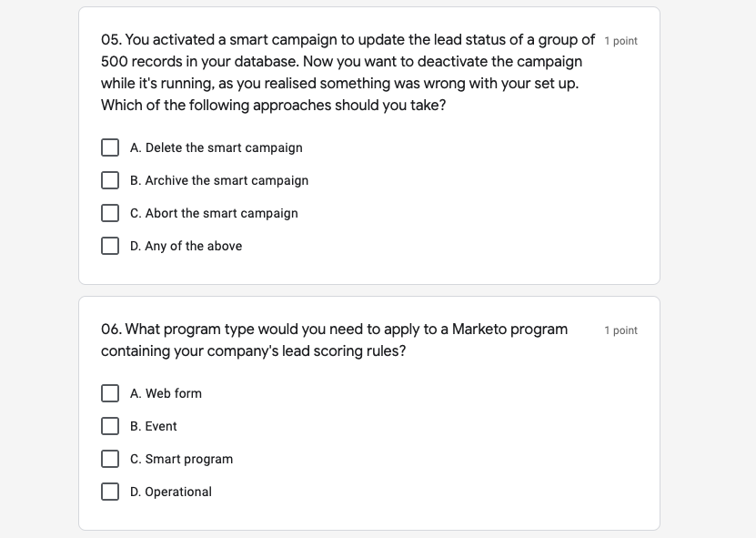This screenshot has height=538, width=756.
Task: Click the 'C. Smart program' option text
Action: (182, 459)
